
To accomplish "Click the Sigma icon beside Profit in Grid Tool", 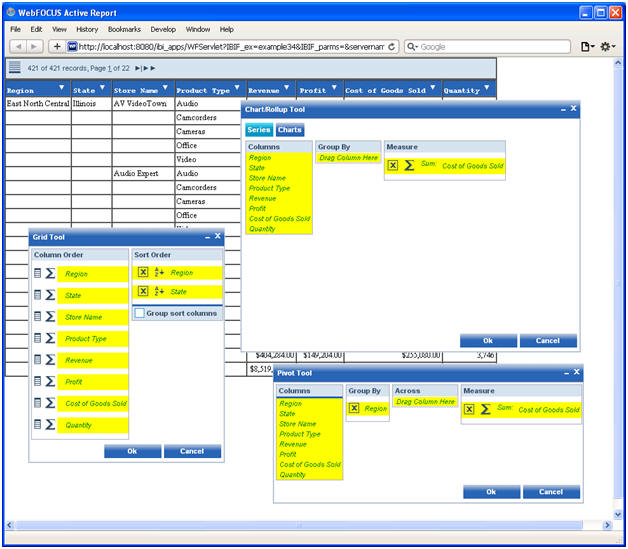I will coord(50,381).
